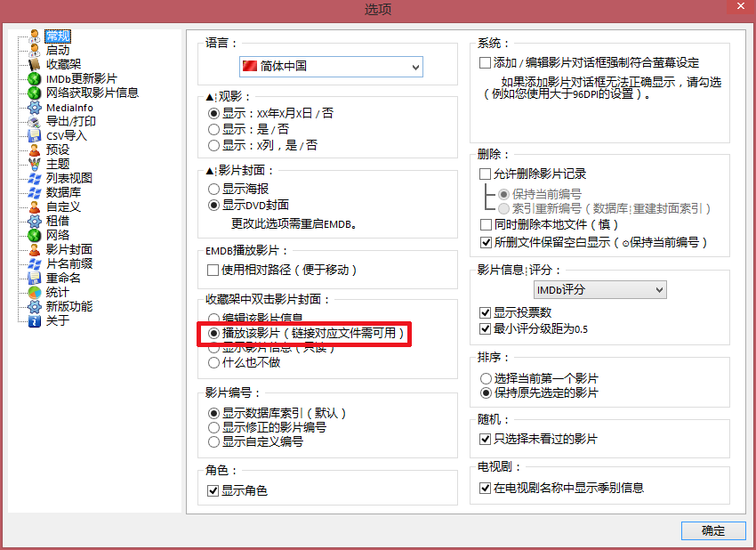Switch to the 启动 settings page
The width and height of the screenshot is (756, 550).
[x=58, y=50]
